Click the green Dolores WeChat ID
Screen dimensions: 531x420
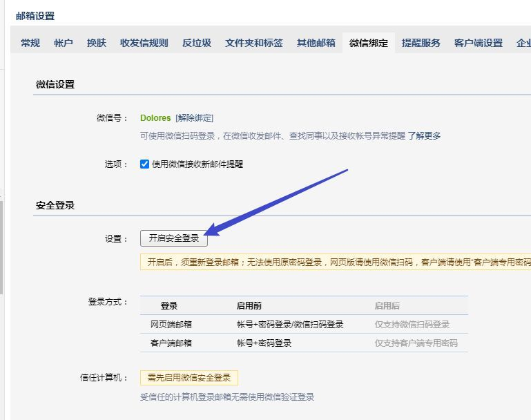(x=155, y=118)
